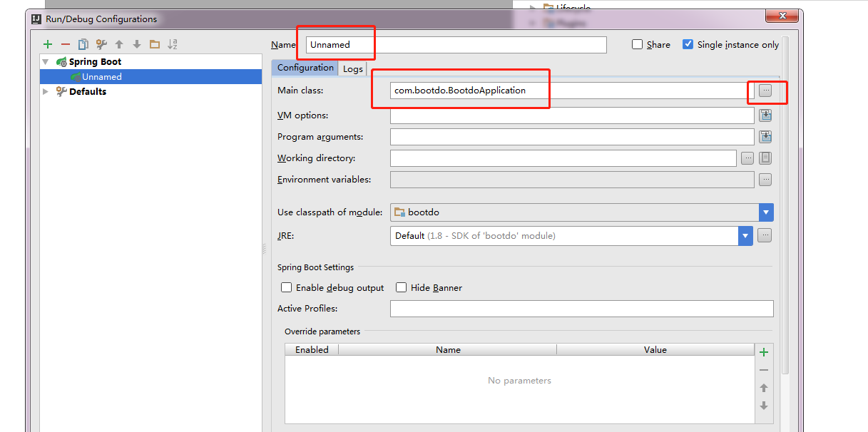Click the Name column header in parameters table

pyautogui.click(x=448, y=349)
